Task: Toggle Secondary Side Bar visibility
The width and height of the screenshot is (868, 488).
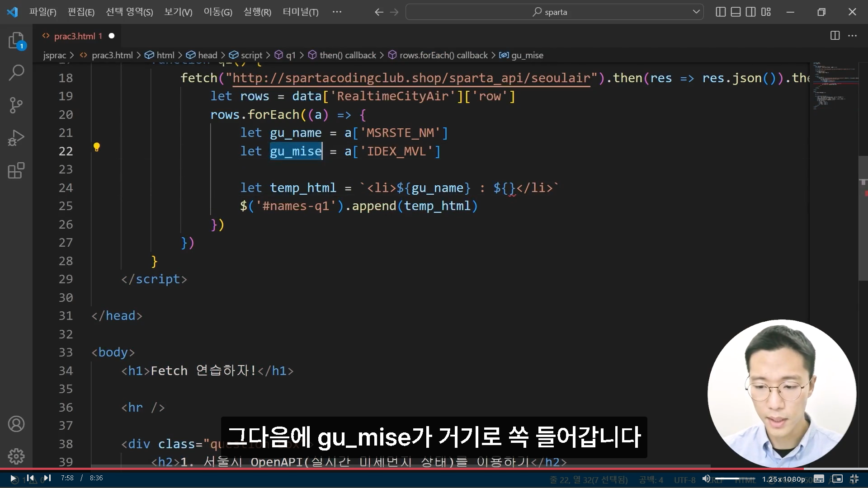Action: [x=751, y=12]
